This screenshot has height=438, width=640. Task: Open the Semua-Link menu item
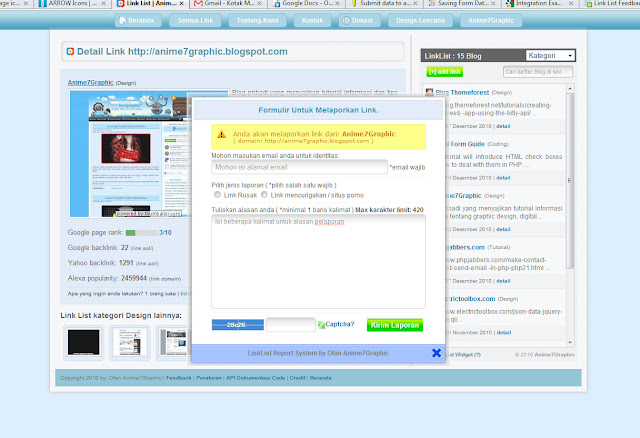coord(195,20)
